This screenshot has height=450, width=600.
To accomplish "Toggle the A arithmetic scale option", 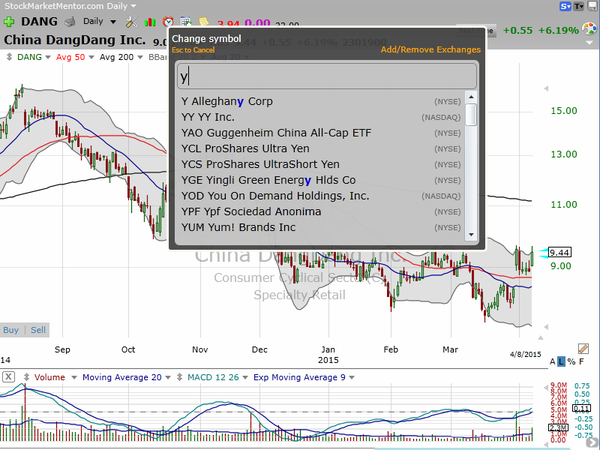I will (552, 362).
